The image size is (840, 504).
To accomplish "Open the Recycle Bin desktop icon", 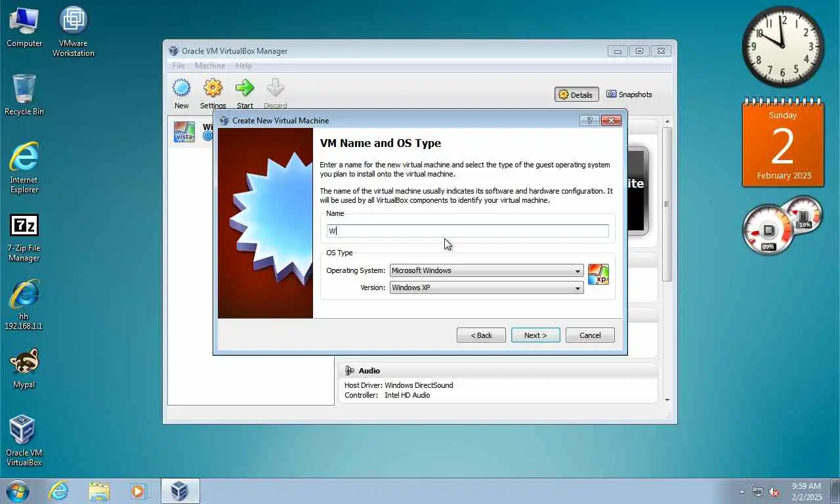I will [x=24, y=95].
